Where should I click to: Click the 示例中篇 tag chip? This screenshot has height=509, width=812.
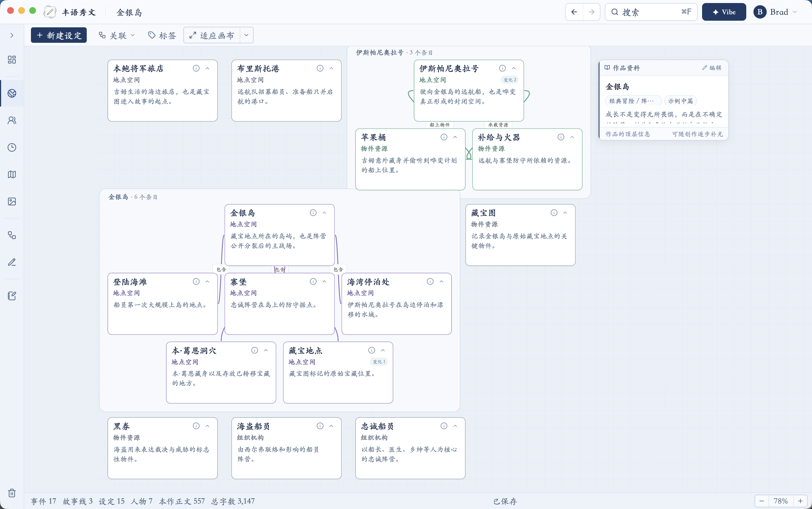click(x=681, y=101)
